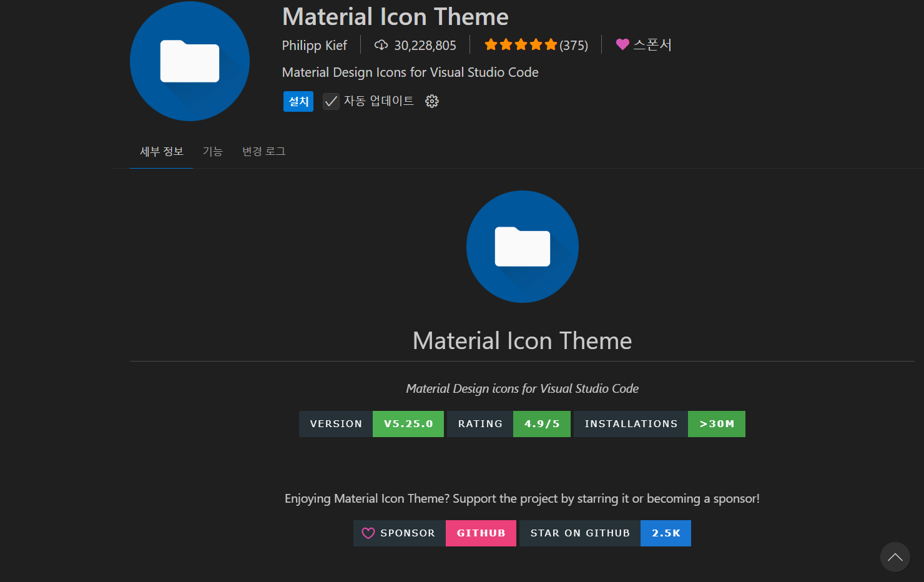Click the (375) ratings count
The width and height of the screenshot is (924, 582).
[x=574, y=45]
